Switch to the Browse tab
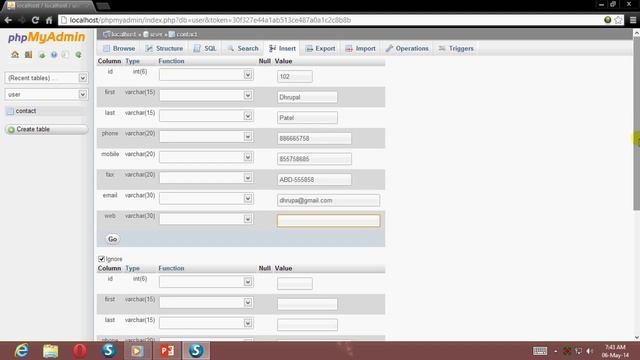Viewport: 640px width, 360px height. pyautogui.click(x=119, y=48)
